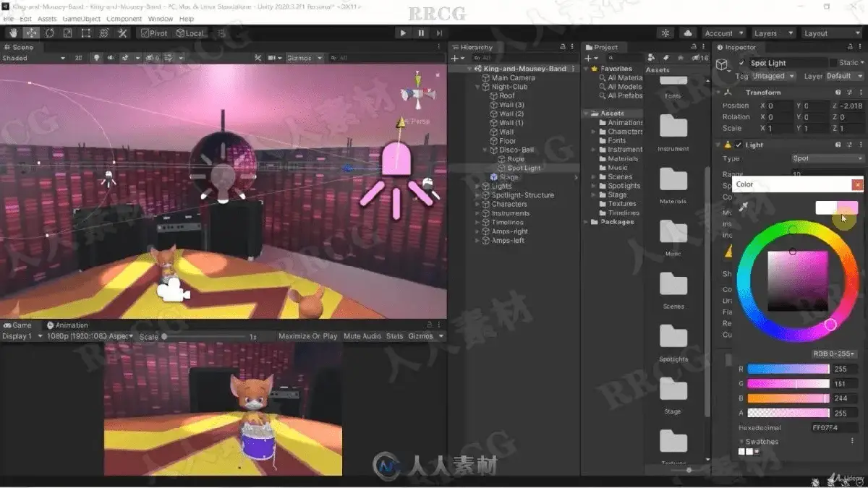This screenshot has width=868, height=488.
Task: Select the Rotate tool
Action: click(x=50, y=33)
